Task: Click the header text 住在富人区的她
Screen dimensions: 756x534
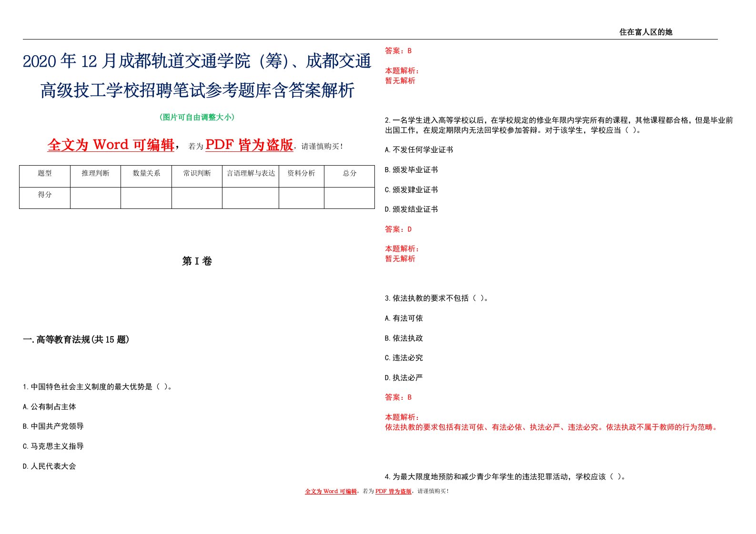Action: [x=645, y=32]
